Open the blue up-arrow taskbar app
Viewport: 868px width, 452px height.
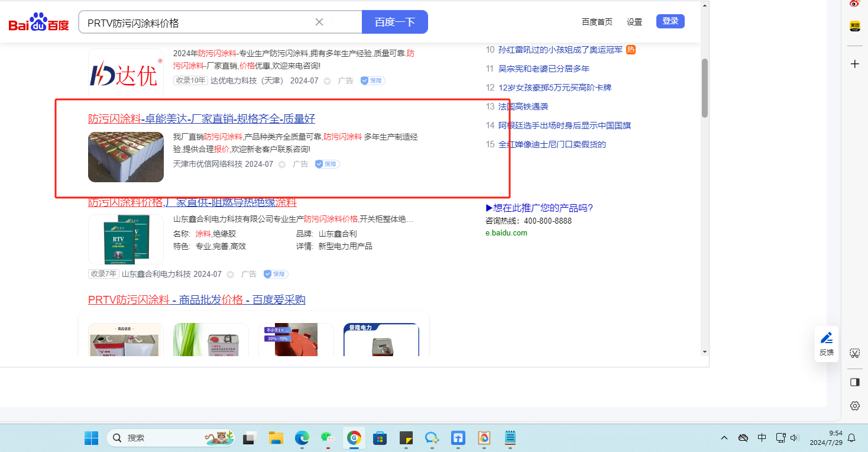(x=458, y=438)
